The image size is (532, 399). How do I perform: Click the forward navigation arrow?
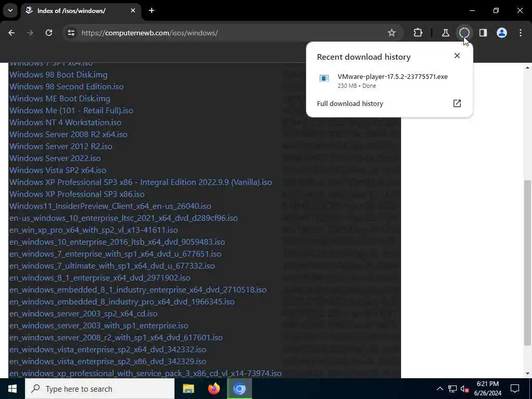click(x=30, y=33)
